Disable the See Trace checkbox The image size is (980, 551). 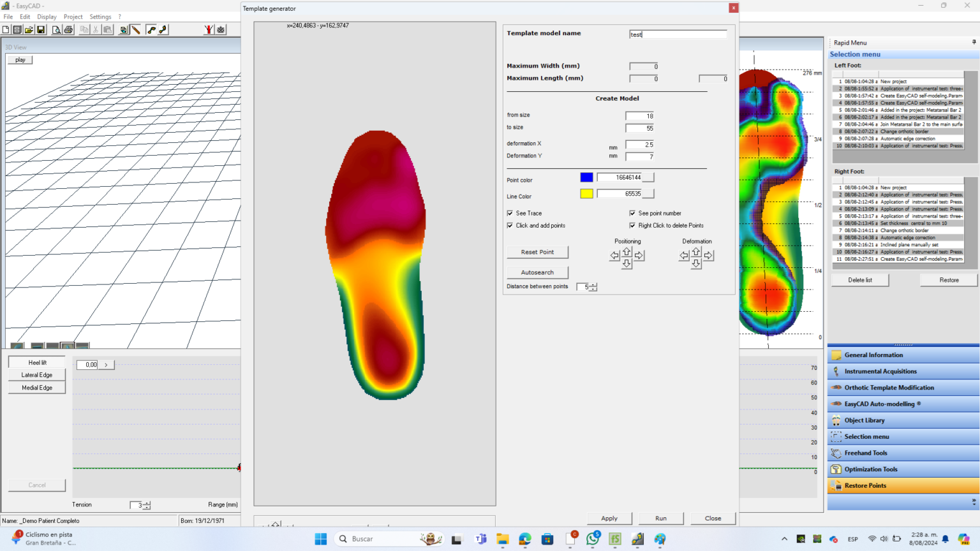click(x=510, y=213)
